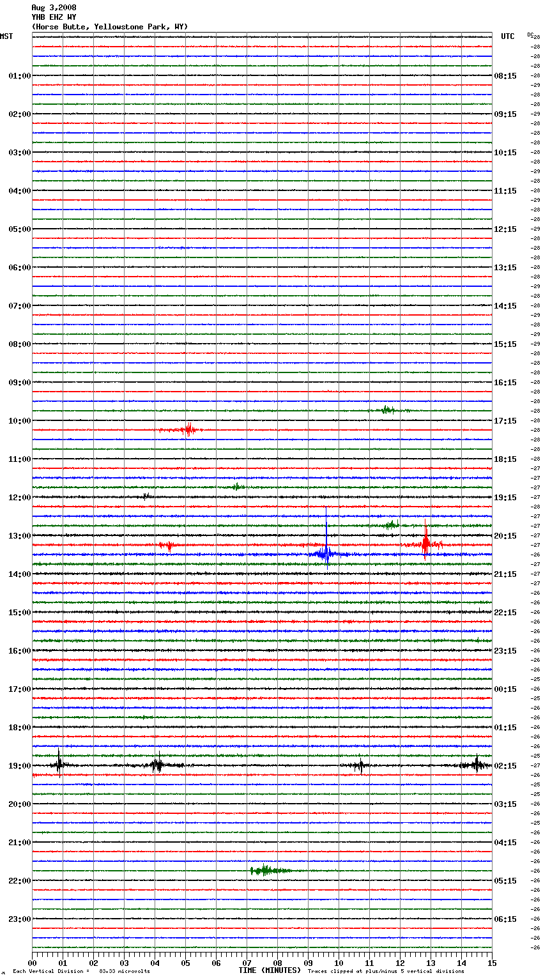Click the '05:00' MST time label
Image resolution: width=543 pixels, height=980 pixels.
(19, 229)
